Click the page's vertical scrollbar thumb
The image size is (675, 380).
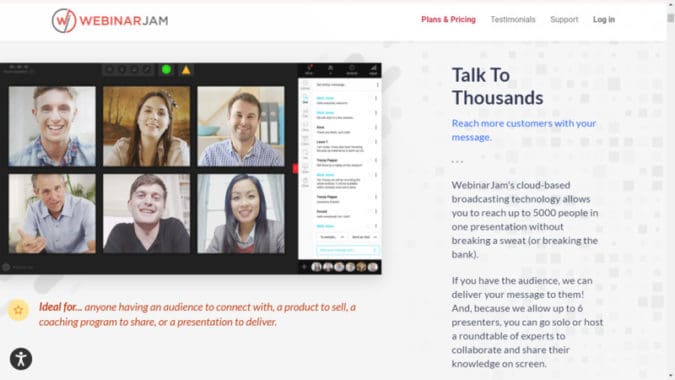pos(671,18)
